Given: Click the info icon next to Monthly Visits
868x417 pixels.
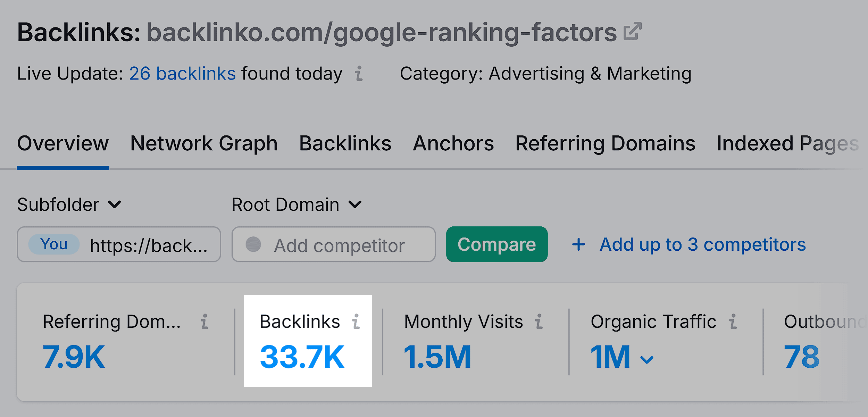Looking at the screenshot, I should pos(538,322).
